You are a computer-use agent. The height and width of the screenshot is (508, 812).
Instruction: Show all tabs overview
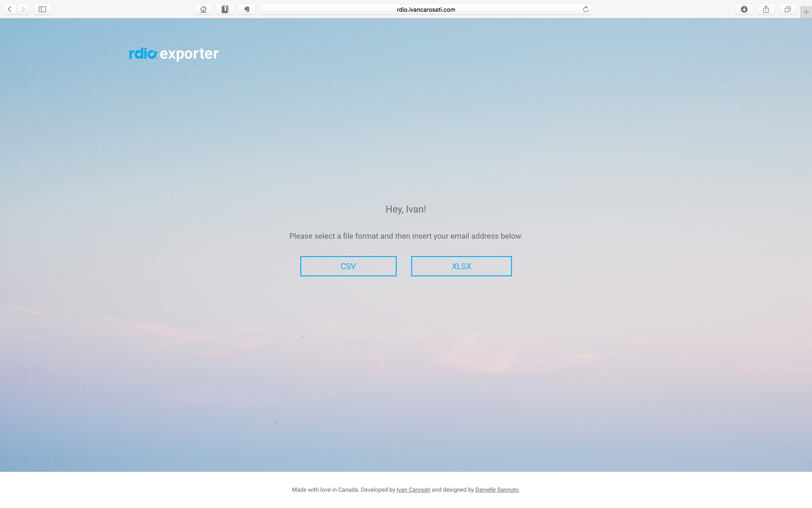coord(788,9)
